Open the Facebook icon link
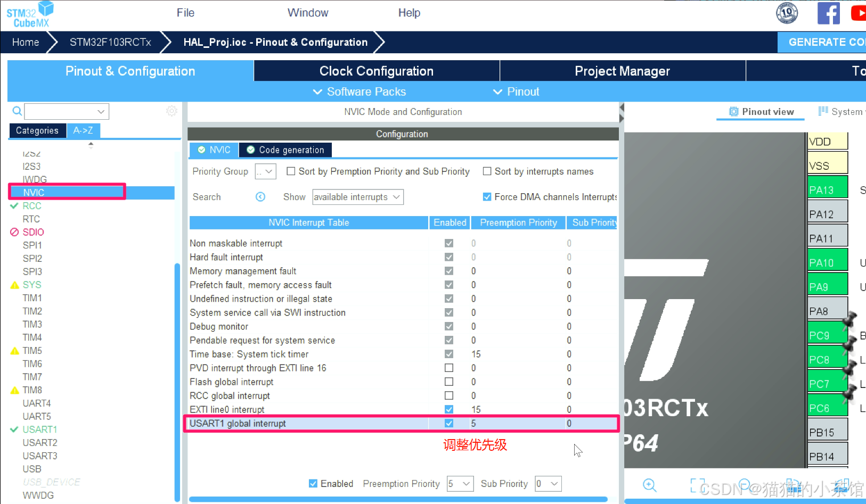The width and height of the screenshot is (866, 504). pyautogui.click(x=828, y=13)
